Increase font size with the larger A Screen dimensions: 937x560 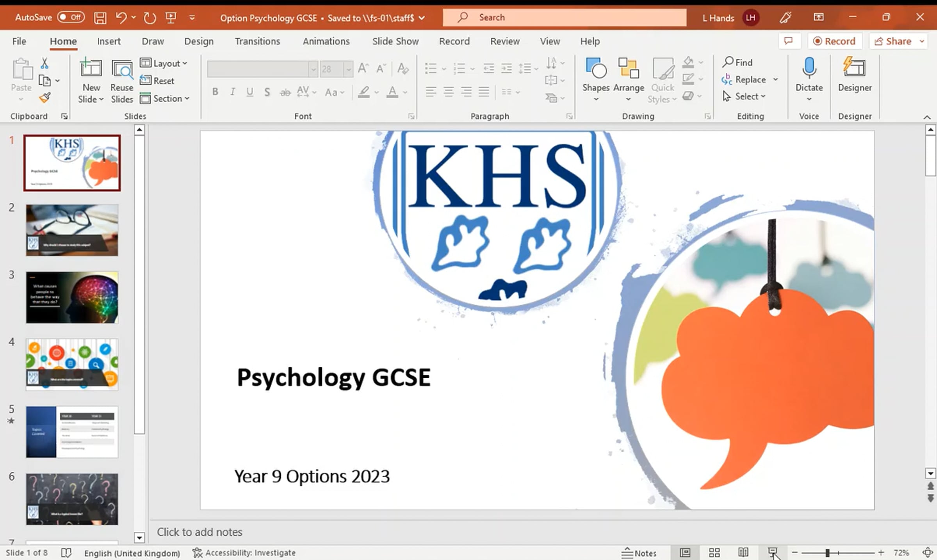(363, 69)
